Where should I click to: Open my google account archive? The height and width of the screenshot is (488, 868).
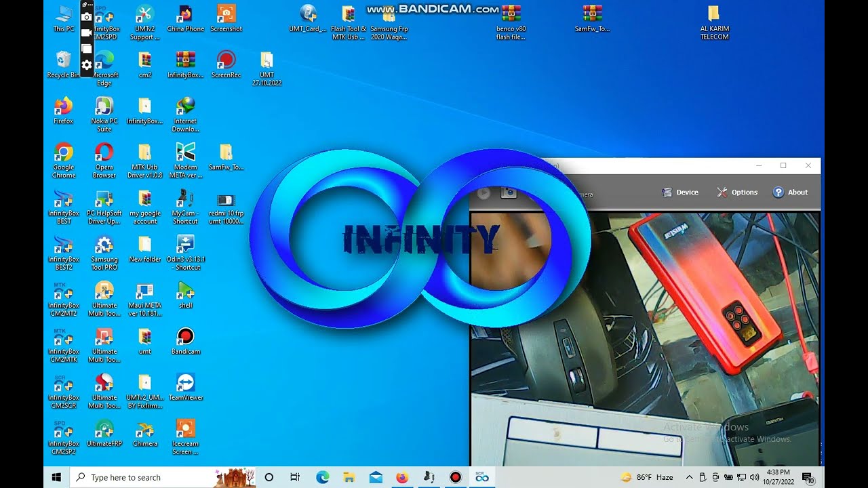point(144,207)
